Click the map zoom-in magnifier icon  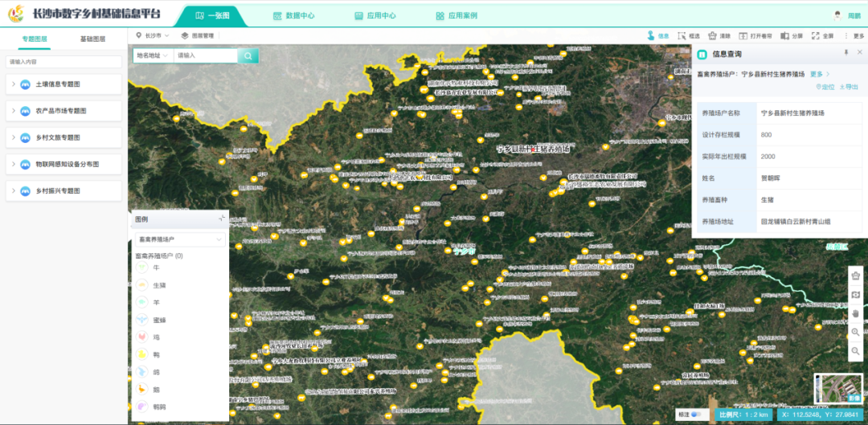856,332
